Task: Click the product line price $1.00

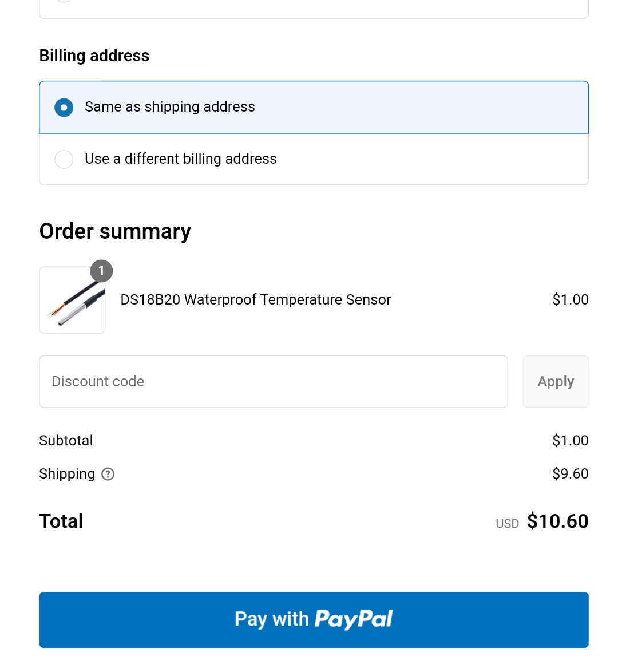Action: (x=570, y=300)
